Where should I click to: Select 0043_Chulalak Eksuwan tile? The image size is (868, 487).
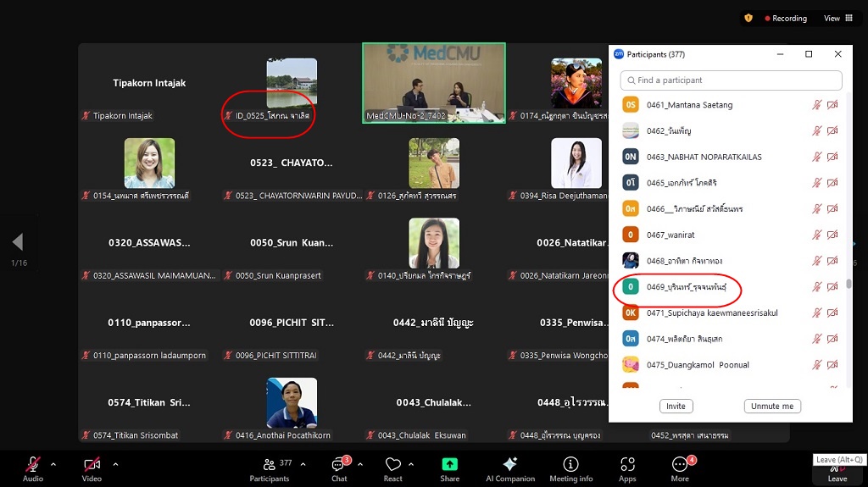(434, 402)
